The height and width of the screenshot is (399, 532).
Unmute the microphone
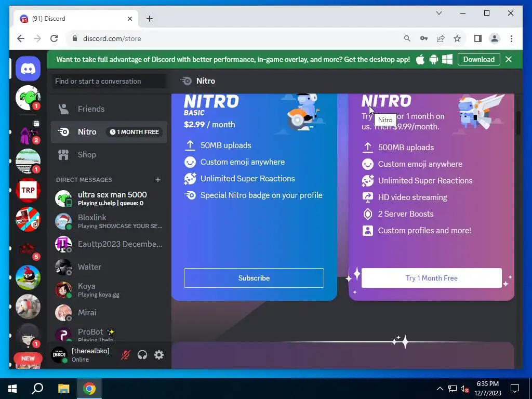pyautogui.click(x=126, y=355)
